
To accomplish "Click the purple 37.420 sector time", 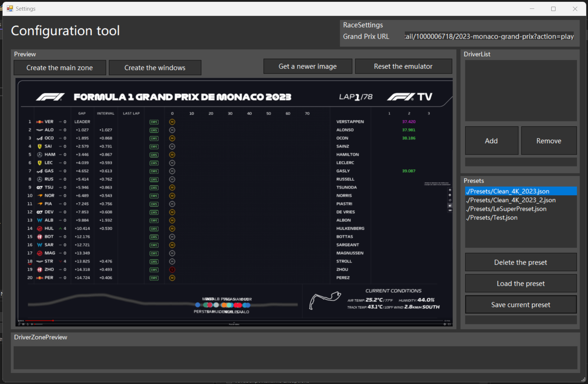I will (409, 122).
